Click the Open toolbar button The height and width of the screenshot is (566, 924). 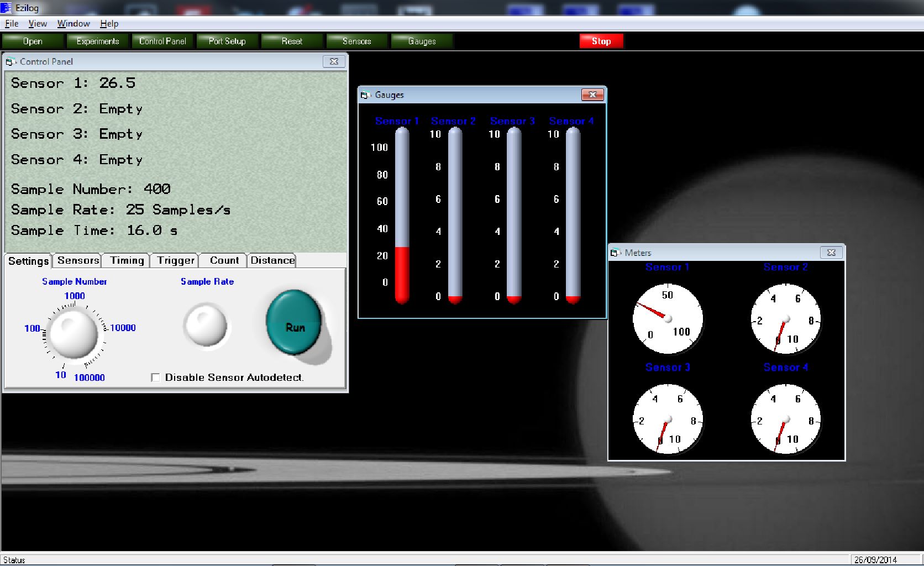33,41
